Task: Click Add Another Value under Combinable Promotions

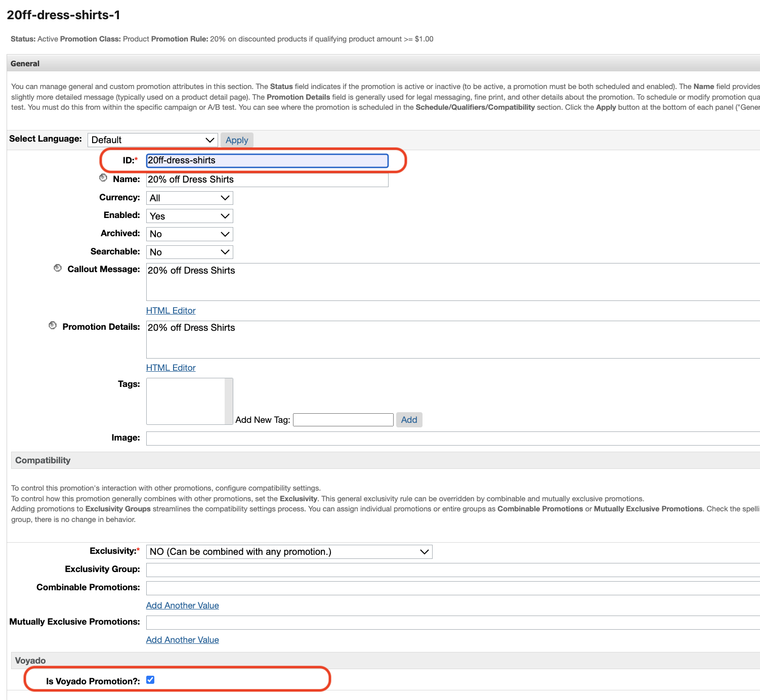Action: (182, 605)
